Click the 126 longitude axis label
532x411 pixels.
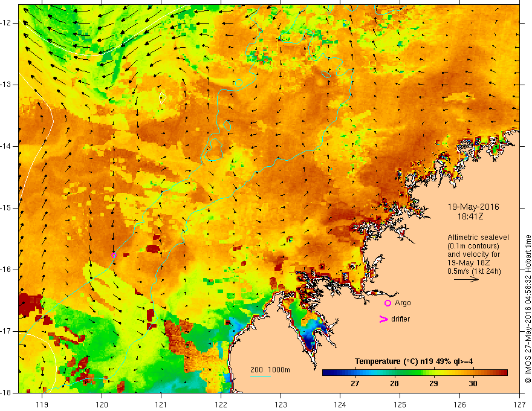(x=459, y=404)
